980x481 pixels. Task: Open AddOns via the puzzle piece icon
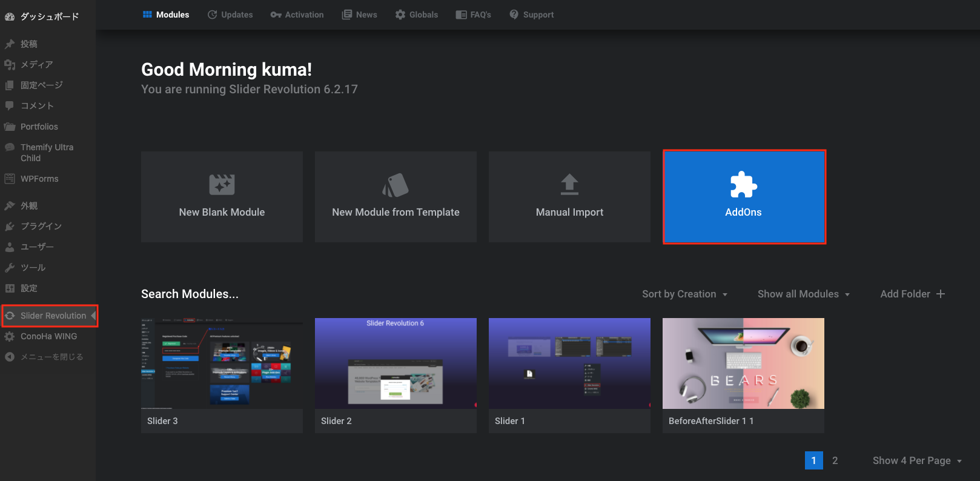(x=743, y=185)
